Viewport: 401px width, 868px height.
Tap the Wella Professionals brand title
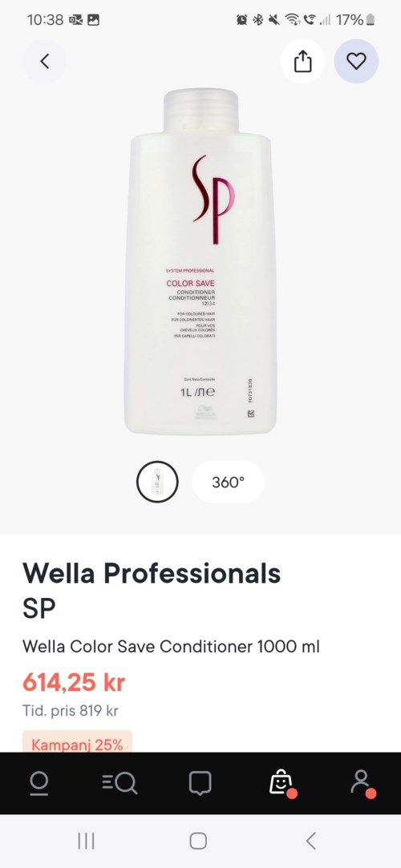tap(152, 574)
